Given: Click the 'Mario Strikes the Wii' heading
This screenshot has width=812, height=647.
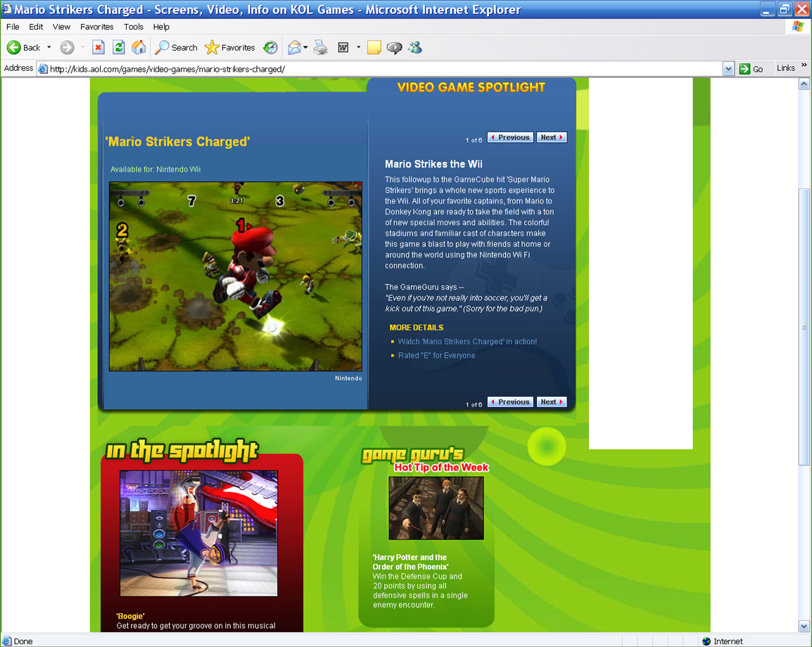Looking at the screenshot, I should 433,164.
